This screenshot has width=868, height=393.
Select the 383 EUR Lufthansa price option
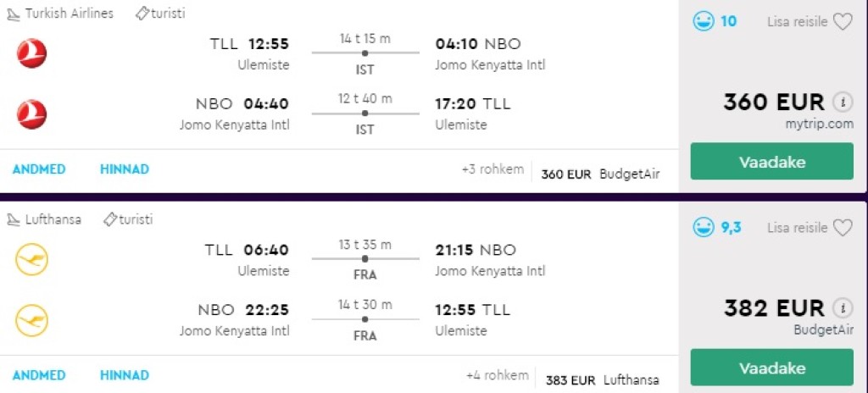pos(602,380)
